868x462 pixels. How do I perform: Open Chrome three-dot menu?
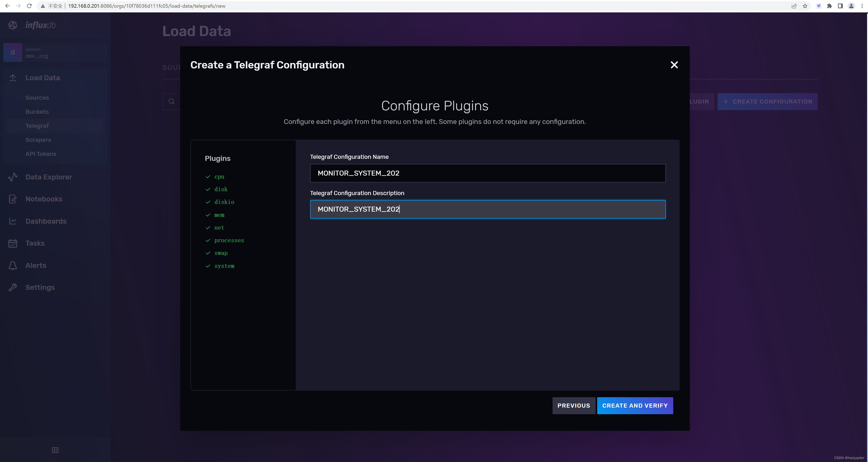coord(862,6)
